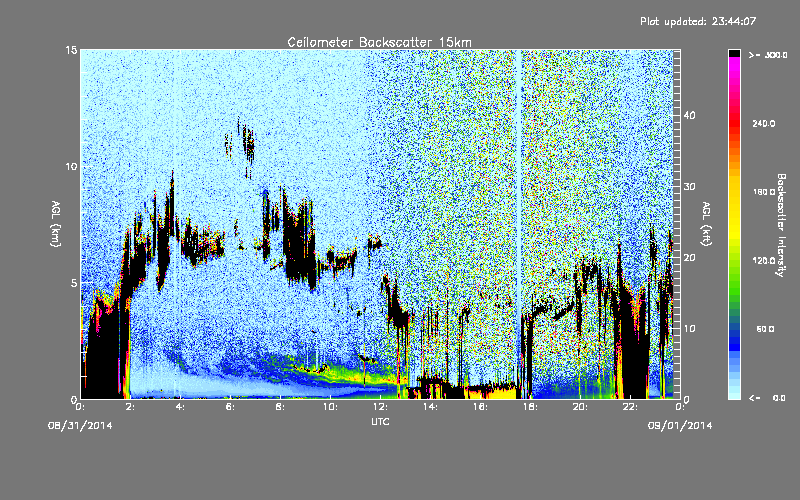
Task: Click the '2:' hour tick label
Action: point(131,407)
